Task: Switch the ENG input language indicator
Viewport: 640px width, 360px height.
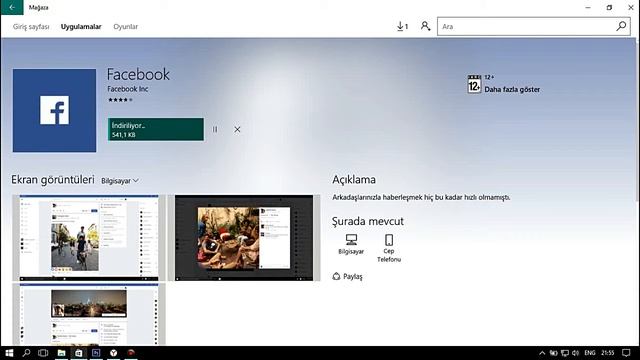Action: tap(589, 353)
